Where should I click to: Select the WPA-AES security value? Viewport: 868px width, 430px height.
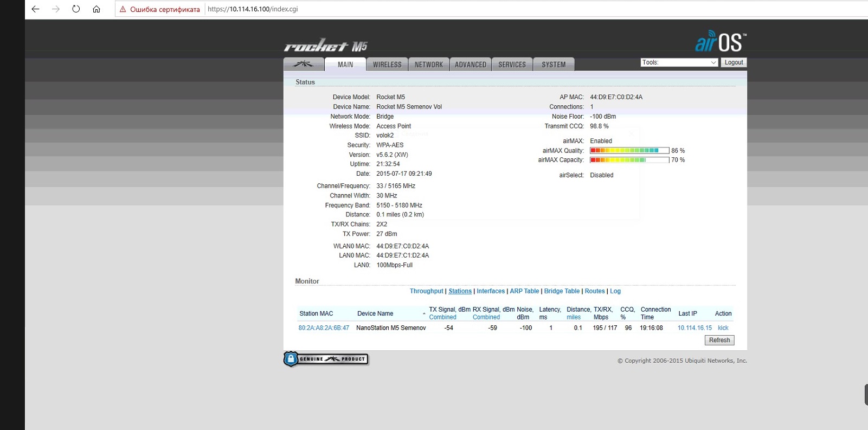click(390, 145)
